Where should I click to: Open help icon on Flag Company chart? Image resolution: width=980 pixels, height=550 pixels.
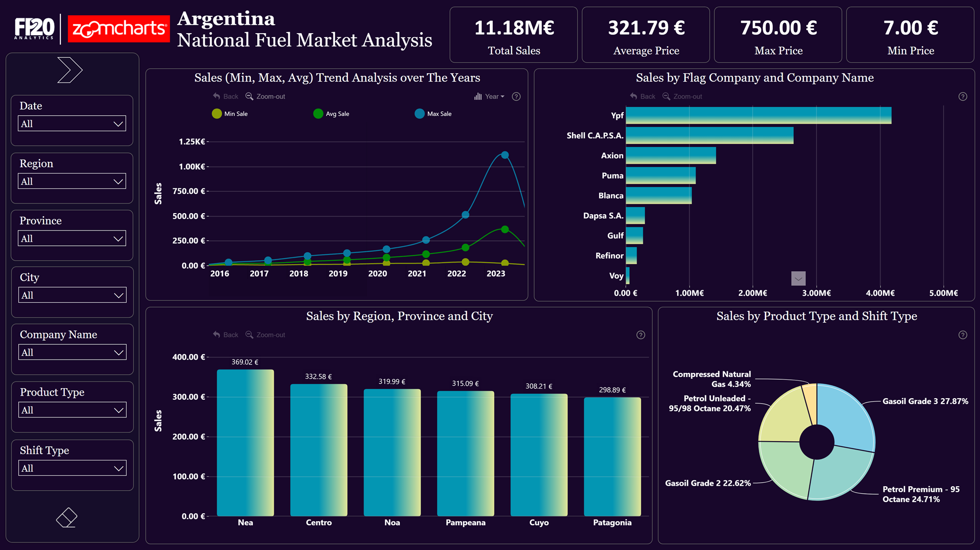(x=962, y=96)
